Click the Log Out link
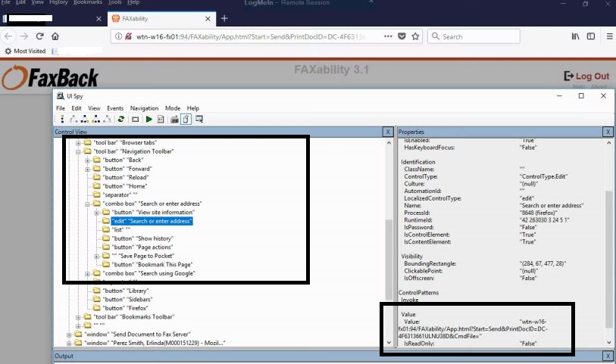The width and height of the screenshot is (616, 364). tap(587, 76)
